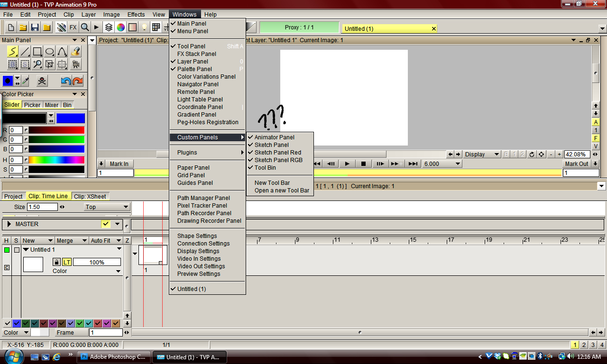Select the cut brush (B) tool
607x364 pixels.
tap(13, 64)
